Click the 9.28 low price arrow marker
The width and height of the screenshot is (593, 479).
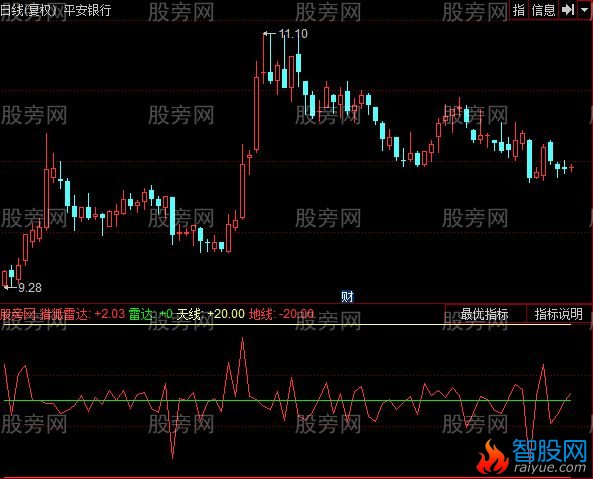pyautogui.click(x=23, y=288)
